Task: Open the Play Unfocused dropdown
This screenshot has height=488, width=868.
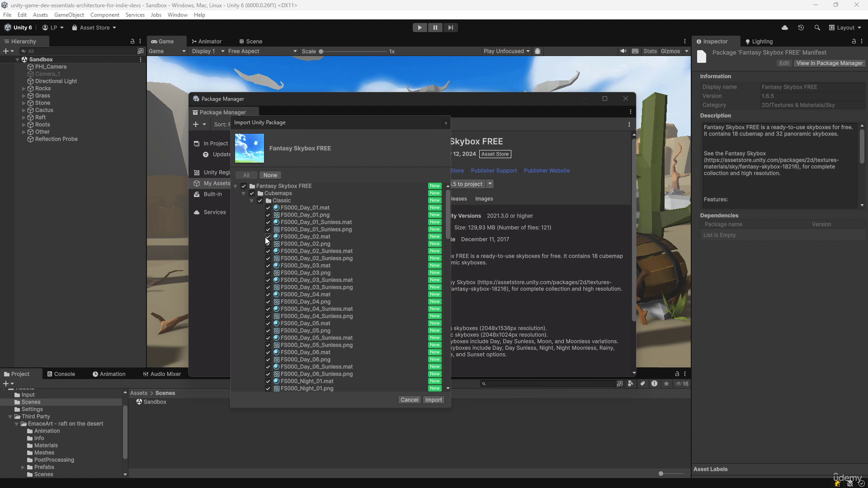Action: coord(506,51)
